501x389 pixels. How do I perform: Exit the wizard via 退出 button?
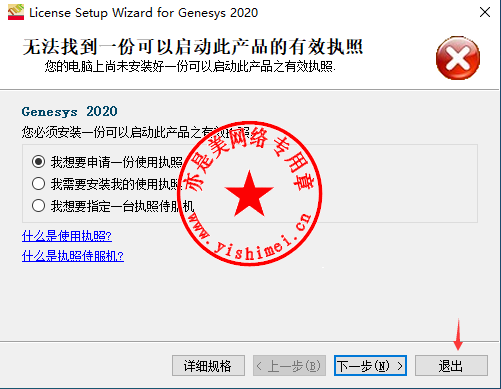coord(451,366)
